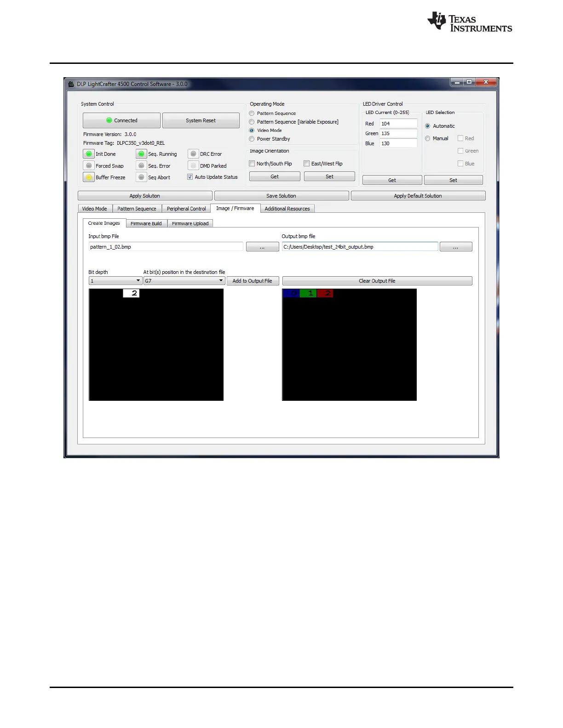Click the output image preview
Image resolution: width=563 pixels, height=728 pixels.
click(349, 345)
